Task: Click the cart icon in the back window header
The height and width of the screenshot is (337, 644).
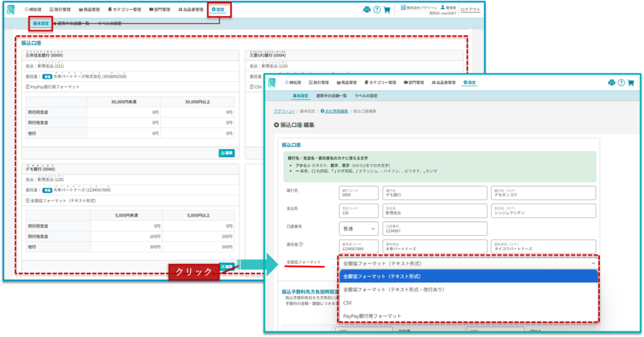Action: (x=387, y=9)
